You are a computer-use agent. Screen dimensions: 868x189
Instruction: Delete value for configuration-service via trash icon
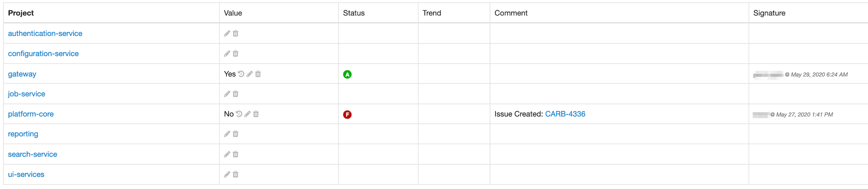coord(236,53)
